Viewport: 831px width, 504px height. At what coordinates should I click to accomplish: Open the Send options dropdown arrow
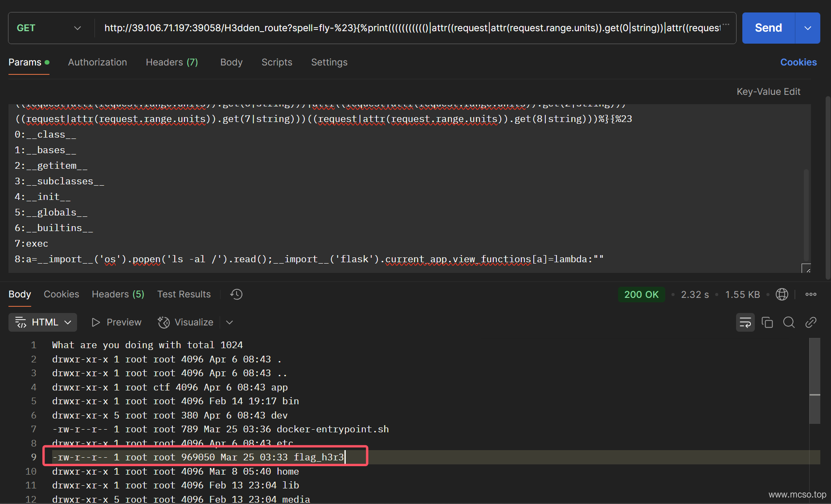click(808, 28)
